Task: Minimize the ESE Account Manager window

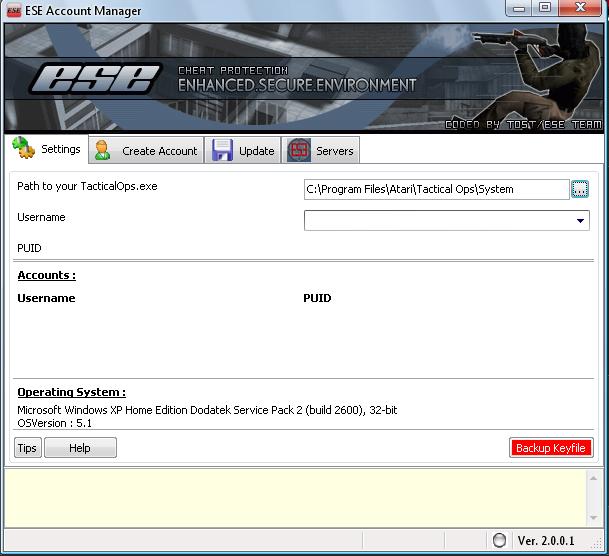Action: [519, 8]
